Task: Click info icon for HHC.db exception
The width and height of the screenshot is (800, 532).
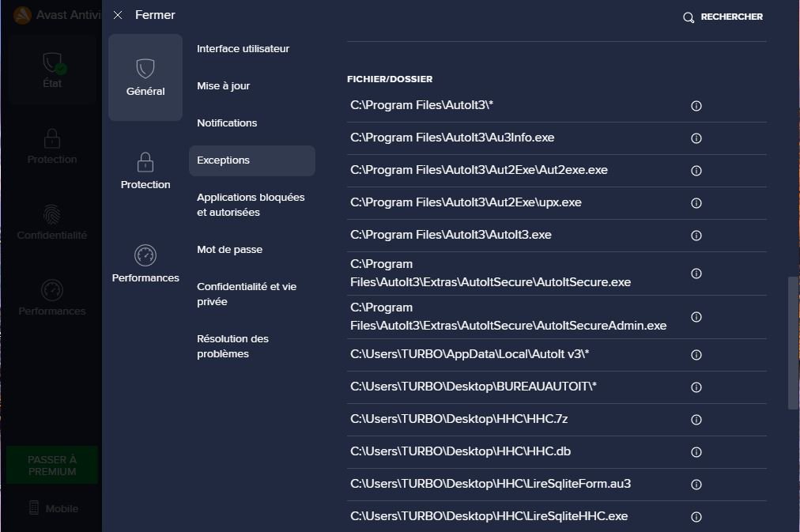Action: point(696,452)
